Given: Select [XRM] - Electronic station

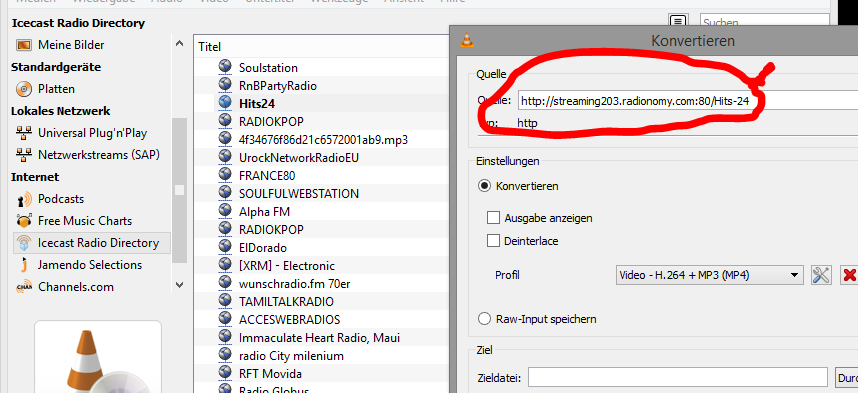Looking at the screenshot, I should click(287, 266).
